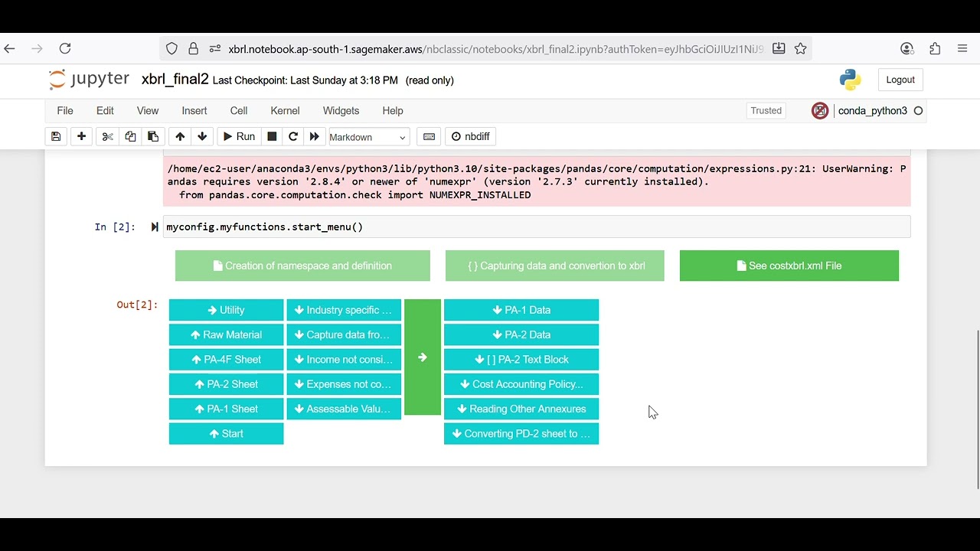Interrupt the kernel with the stop icon

[x=272, y=137]
